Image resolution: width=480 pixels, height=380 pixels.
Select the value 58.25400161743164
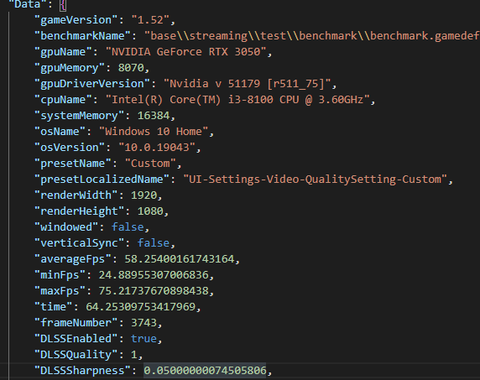[x=179, y=260]
